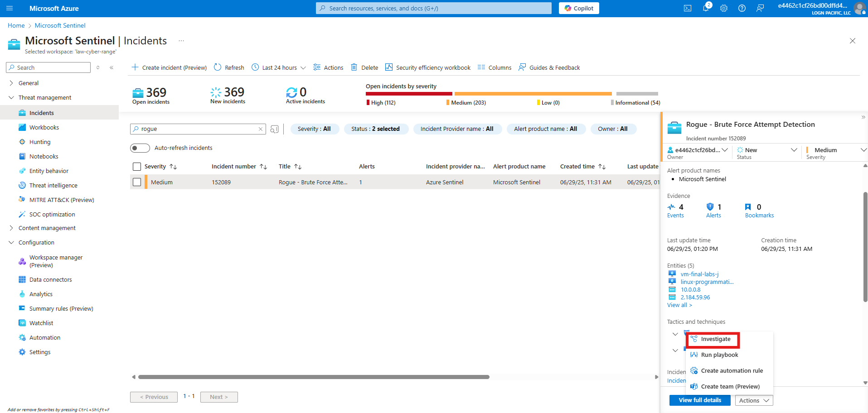The image size is (868, 413).
Task: Open the feedback icon in header
Action: click(x=760, y=8)
